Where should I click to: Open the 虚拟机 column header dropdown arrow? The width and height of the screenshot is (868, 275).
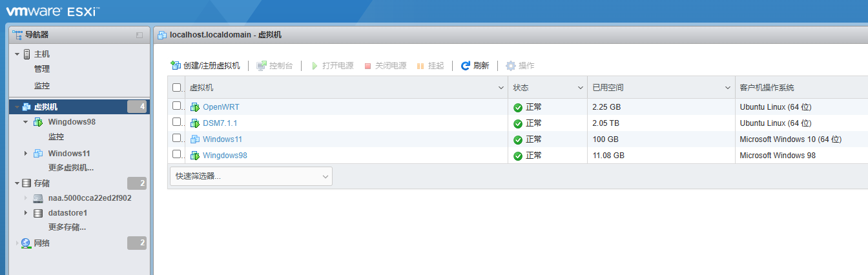pyautogui.click(x=502, y=88)
